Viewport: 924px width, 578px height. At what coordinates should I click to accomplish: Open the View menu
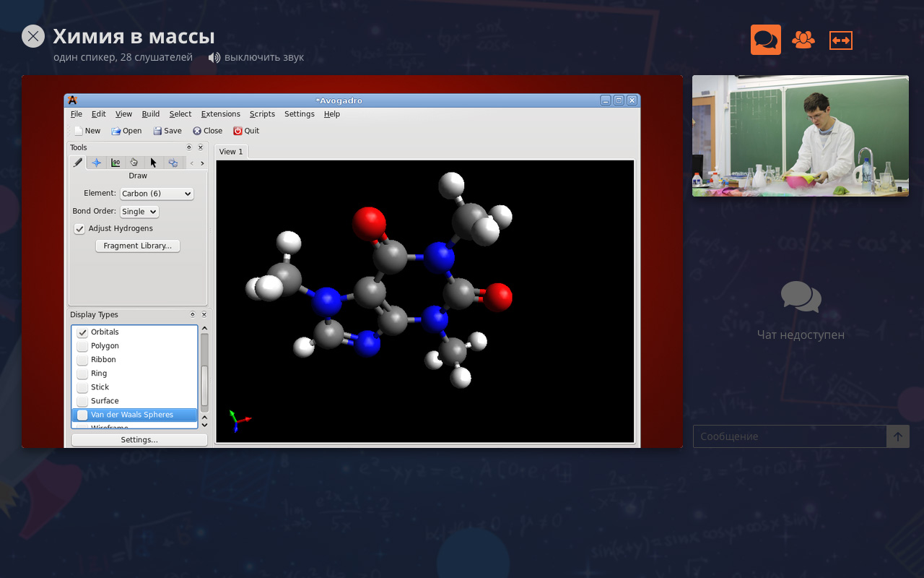point(124,114)
